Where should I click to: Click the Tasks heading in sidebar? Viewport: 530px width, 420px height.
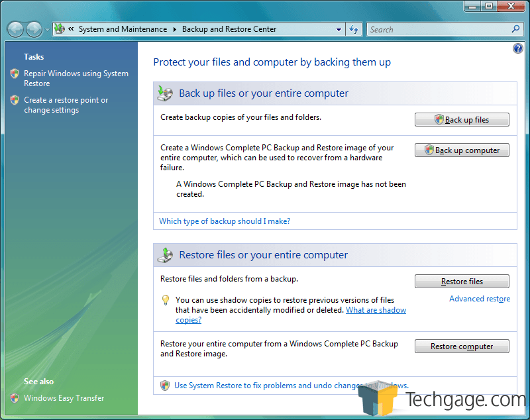(x=34, y=57)
